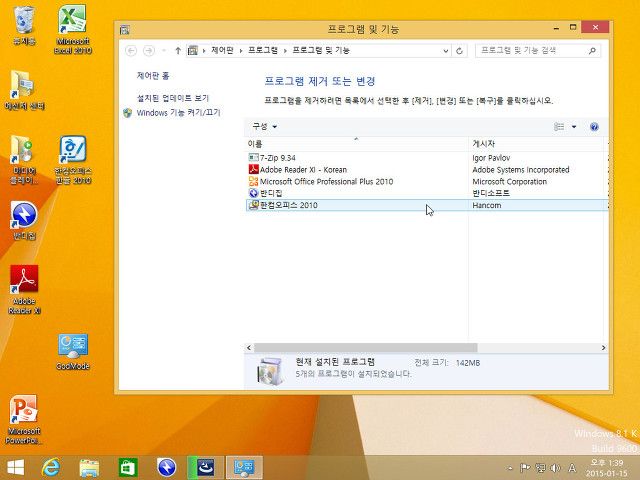
Task: Click the Windows Start button
Action: pos(16,467)
